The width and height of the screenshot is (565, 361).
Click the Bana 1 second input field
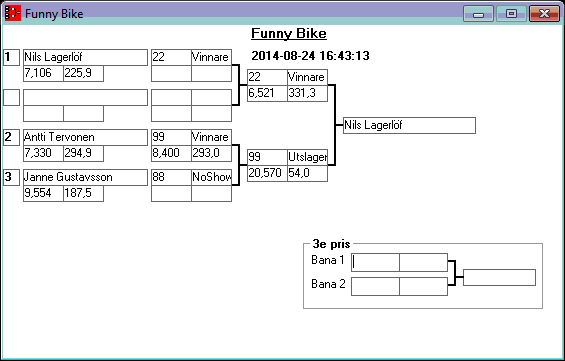click(x=424, y=262)
